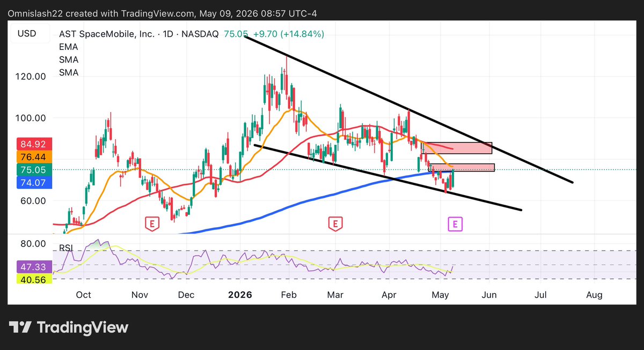The height and width of the screenshot is (350, 644).
Task: Click the Aug label on time axis
Action: (594, 295)
